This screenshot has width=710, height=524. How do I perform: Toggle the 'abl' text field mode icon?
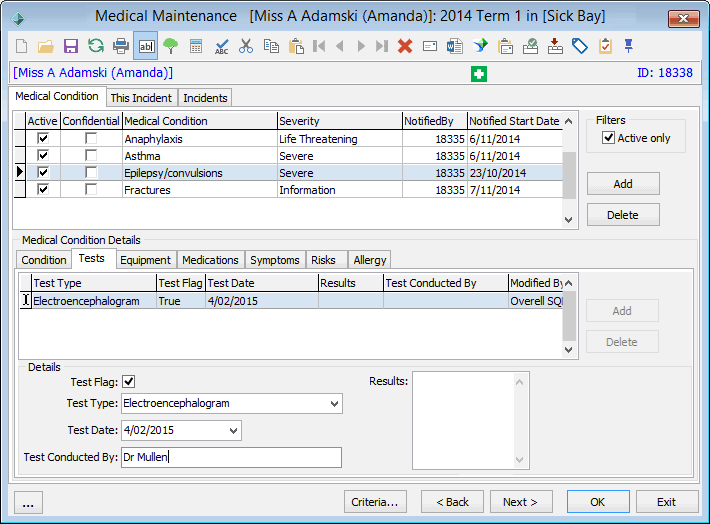(x=146, y=46)
